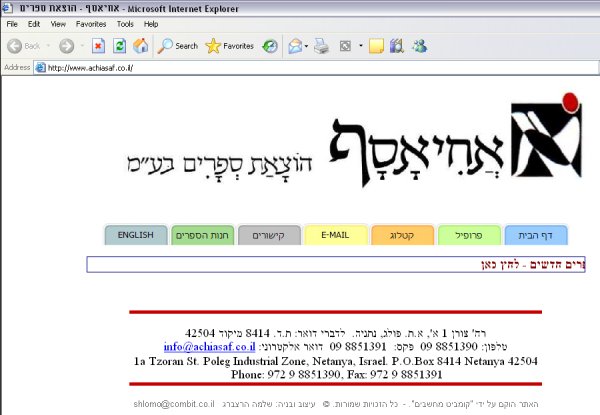Screen dimensions: 600x415
Task: Open the קישורים tab
Action: coord(269,235)
